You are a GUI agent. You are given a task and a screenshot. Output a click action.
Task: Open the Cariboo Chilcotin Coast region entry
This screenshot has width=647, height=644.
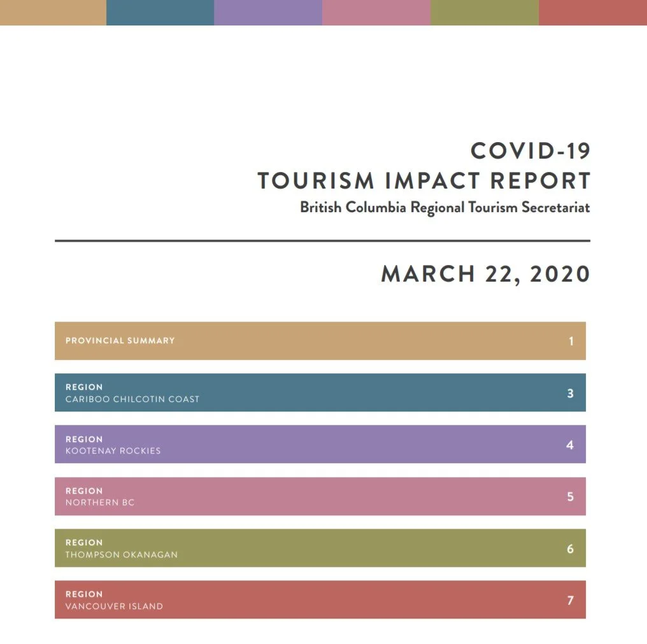click(x=320, y=392)
